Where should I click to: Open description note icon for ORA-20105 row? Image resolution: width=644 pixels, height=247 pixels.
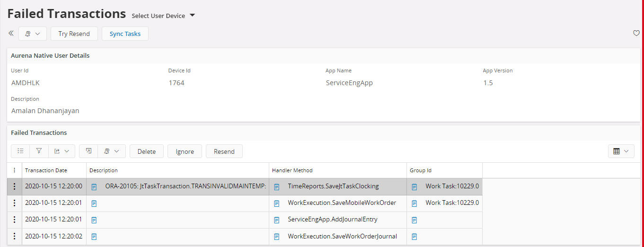[x=94, y=187]
